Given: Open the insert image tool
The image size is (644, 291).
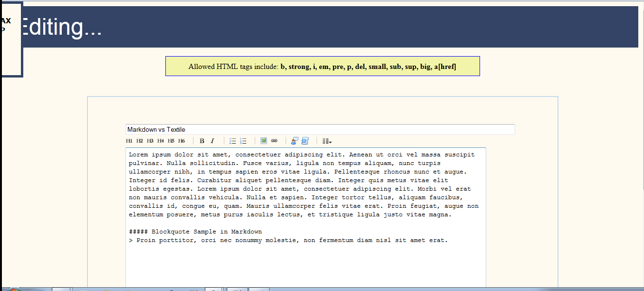Looking at the screenshot, I should click(x=263, y=140).
